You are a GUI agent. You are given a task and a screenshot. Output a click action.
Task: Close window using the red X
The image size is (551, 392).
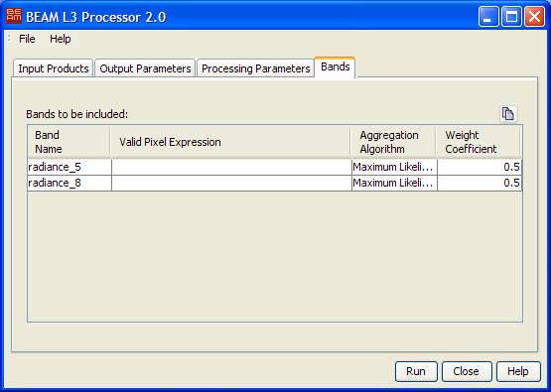coord(534,17)
